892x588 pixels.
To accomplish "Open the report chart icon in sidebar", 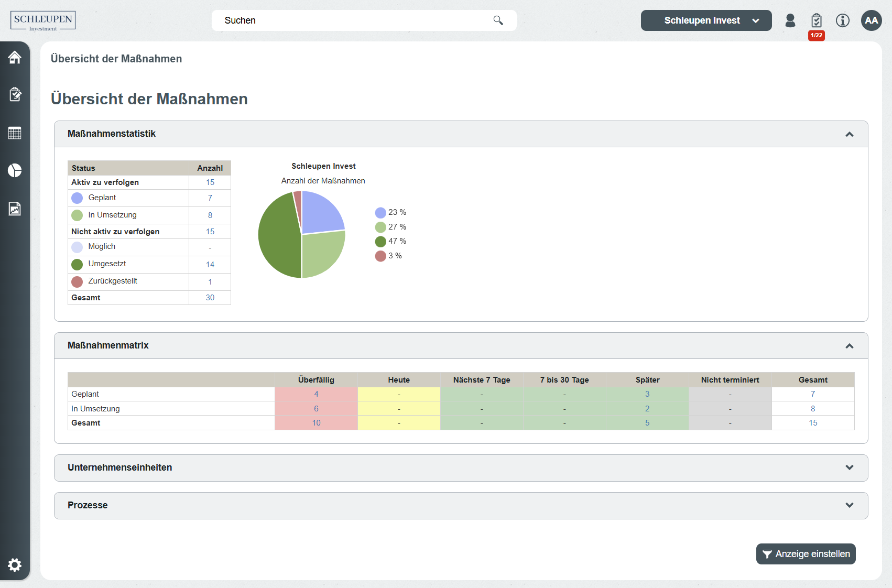I will 15,209.
